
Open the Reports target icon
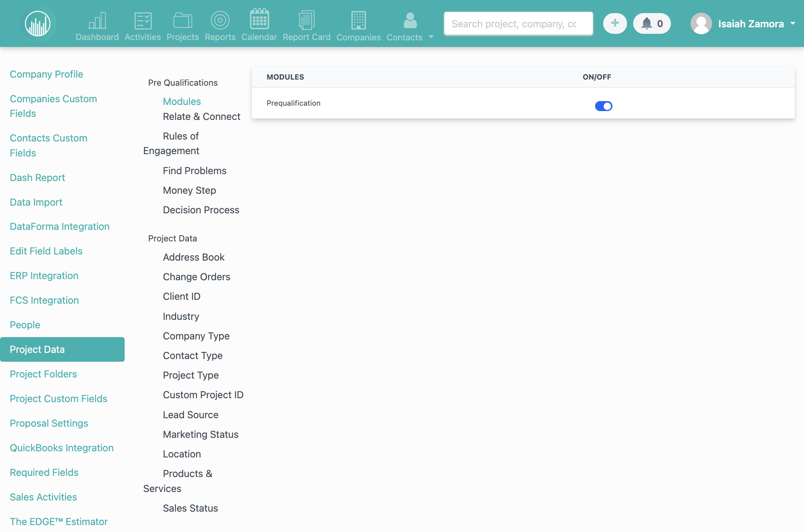(x=220, y=20)
